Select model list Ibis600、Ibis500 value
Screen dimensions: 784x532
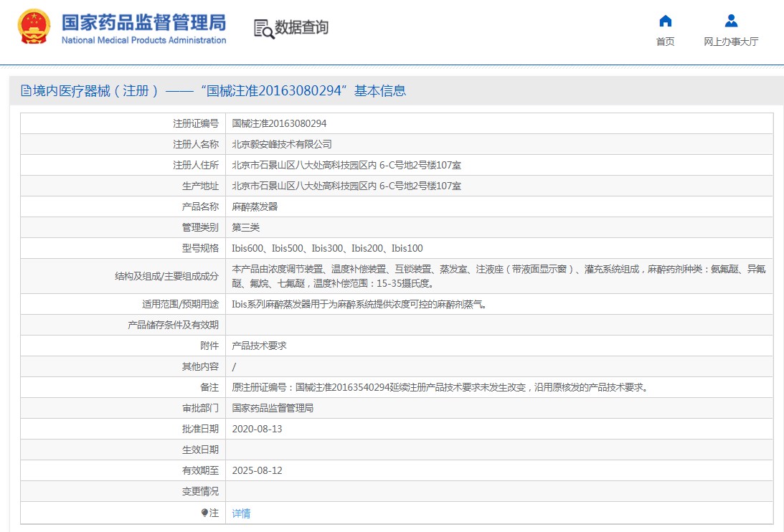[328, 248]
